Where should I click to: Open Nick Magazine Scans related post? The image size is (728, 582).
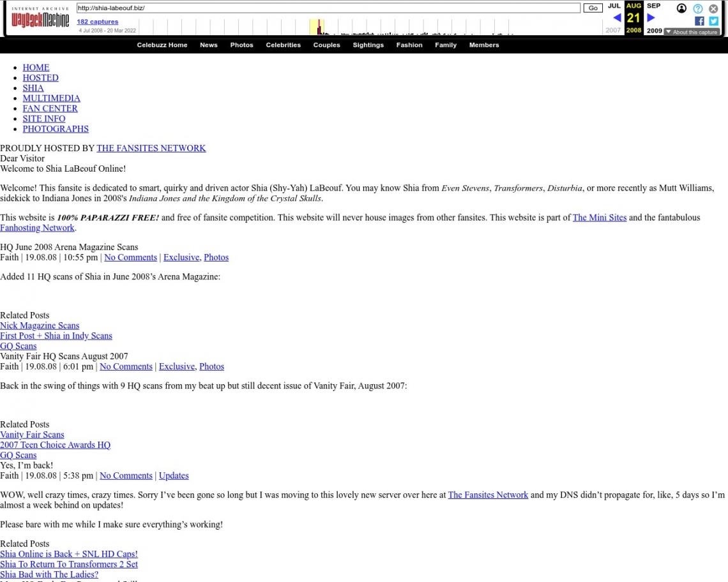[40, 326]
